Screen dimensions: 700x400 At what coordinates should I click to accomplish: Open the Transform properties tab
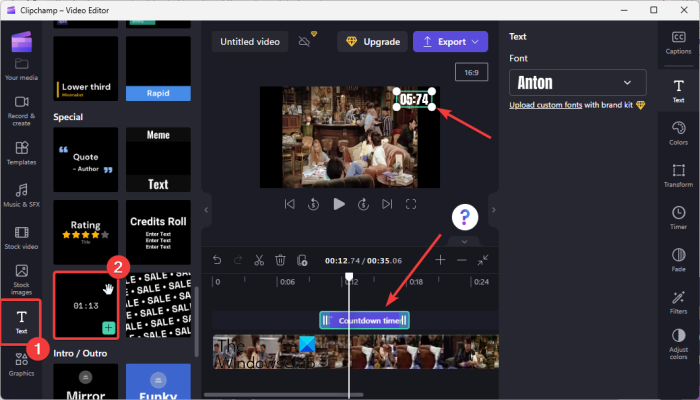(x=678, y=175)
